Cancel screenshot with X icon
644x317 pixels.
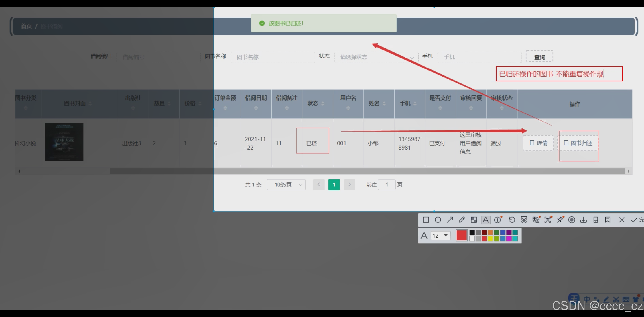coord(622,220)
